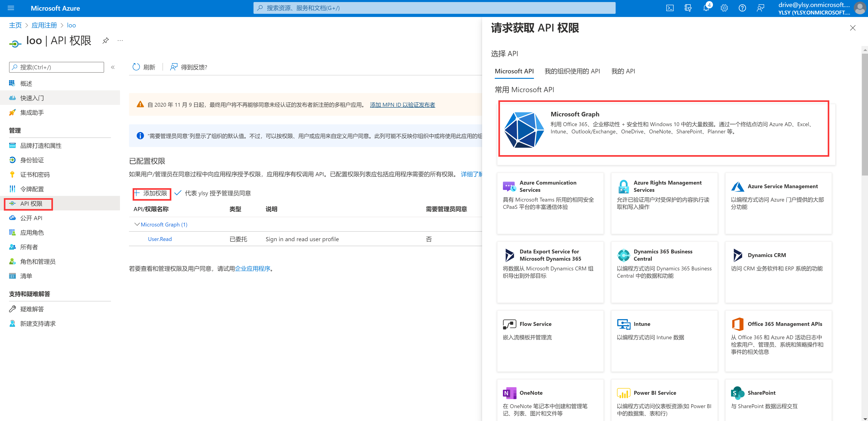Click the 添加权限 button
868x421 pixels.
click(151, 193)
